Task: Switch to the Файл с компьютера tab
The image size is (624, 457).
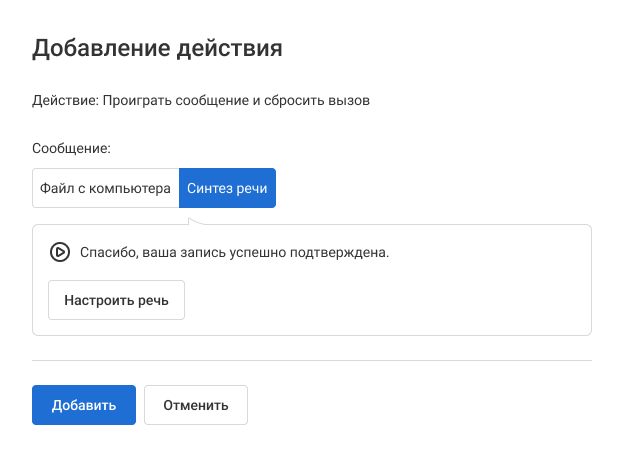Action: pyautogui.click(x=106, y=188)
